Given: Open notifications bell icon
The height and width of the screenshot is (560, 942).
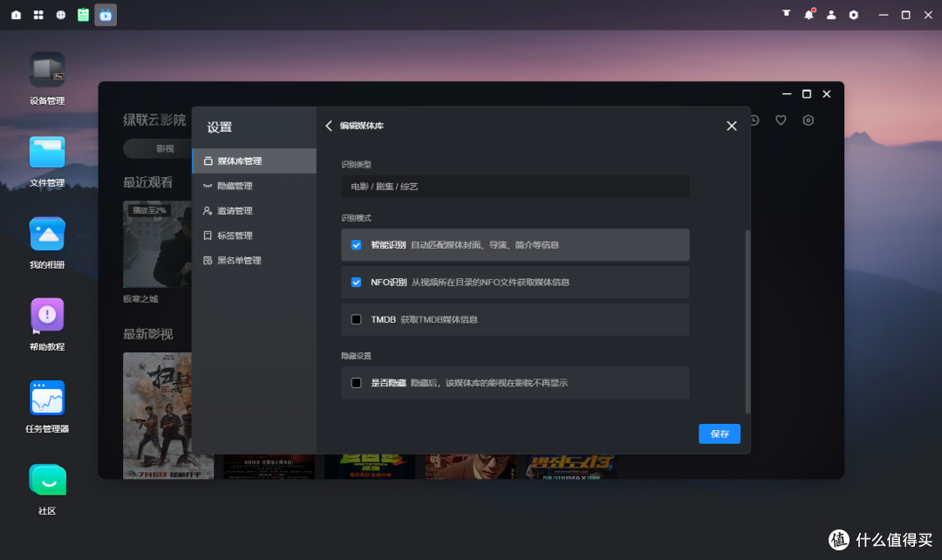Looking at the screenshot, I should 809,14.
